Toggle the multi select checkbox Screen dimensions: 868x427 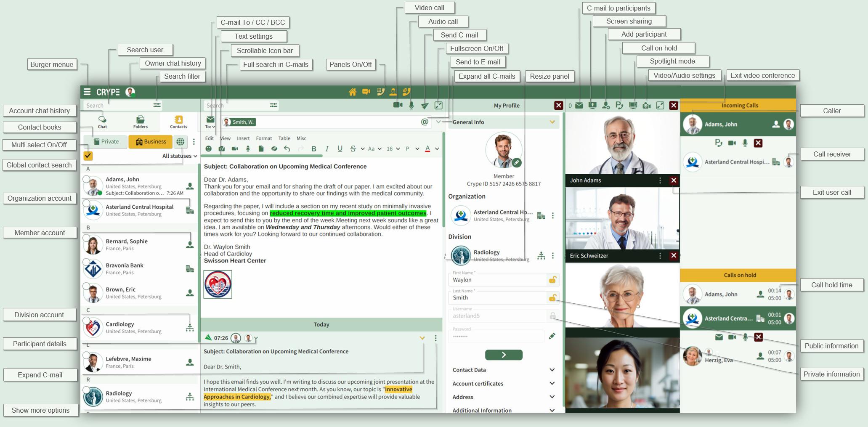(x=88, y=156)
